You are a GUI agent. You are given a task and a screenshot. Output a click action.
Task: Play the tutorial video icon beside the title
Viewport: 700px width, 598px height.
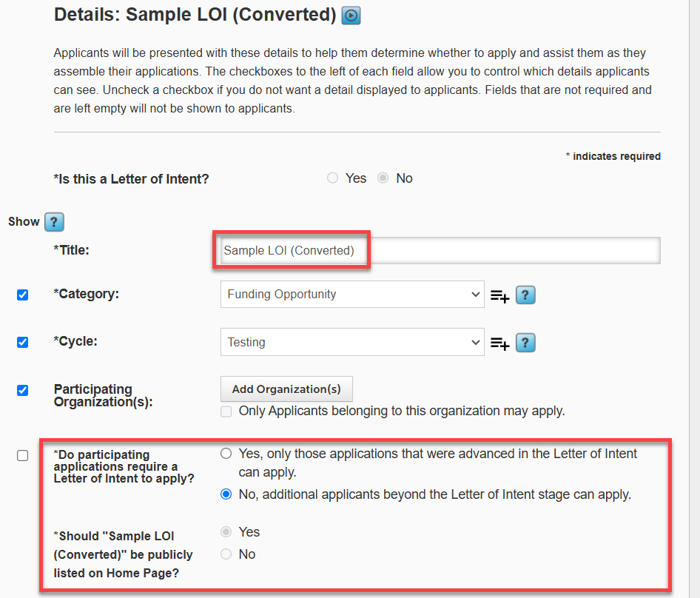[x=349, y=15]
